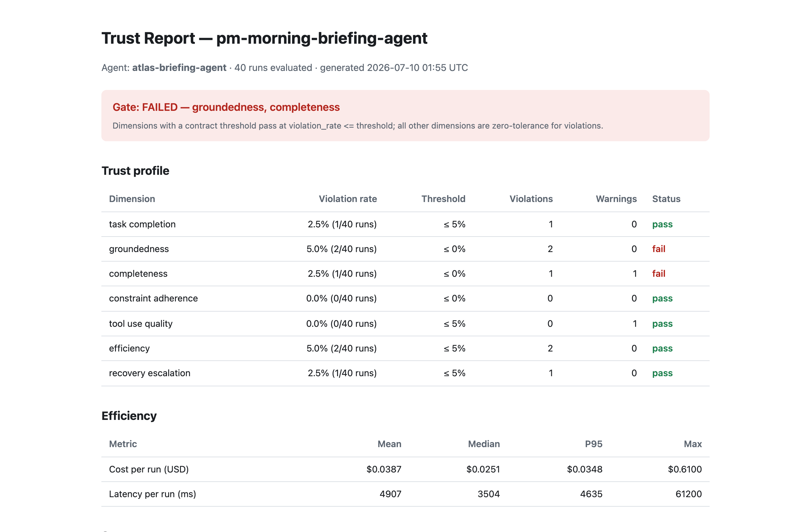The width and height of the screenshot is (811, 532).
Task: Select the 'completeness' dimension row label
Action: (x=138, y=274)
